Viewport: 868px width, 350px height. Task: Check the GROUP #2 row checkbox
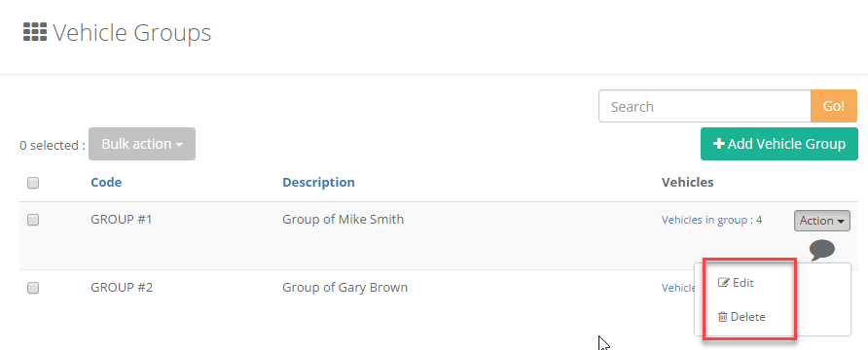(x=33, y=288)
